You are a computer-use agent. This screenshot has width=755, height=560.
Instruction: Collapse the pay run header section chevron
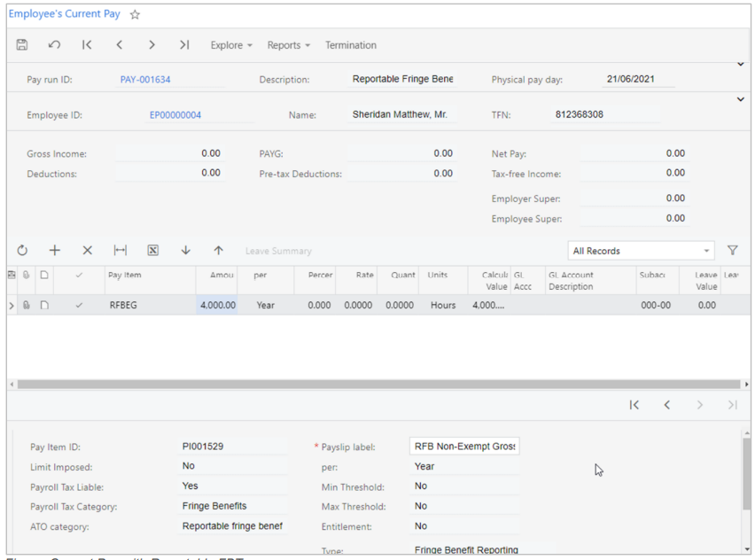pyautogui.click(x=740, y=64)
